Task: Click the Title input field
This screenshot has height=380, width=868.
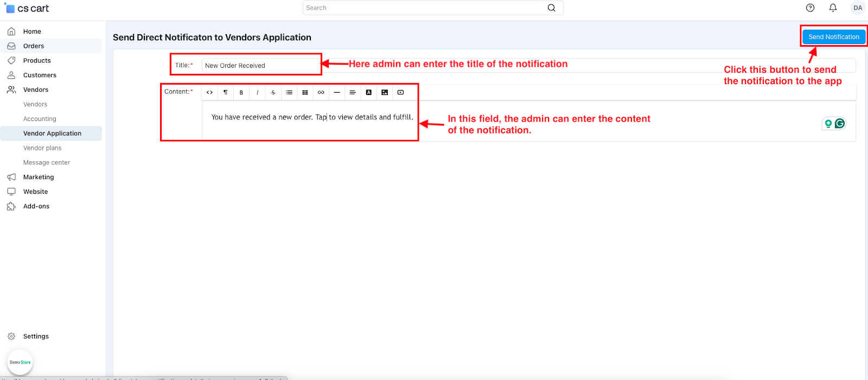Action: (x=260, y=66)
